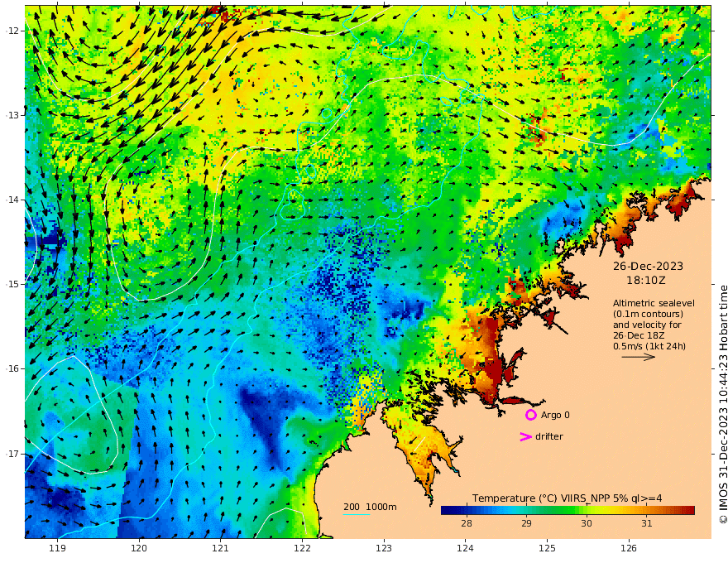Click latitude label -17
728x563 pixels.
(12, 454)
